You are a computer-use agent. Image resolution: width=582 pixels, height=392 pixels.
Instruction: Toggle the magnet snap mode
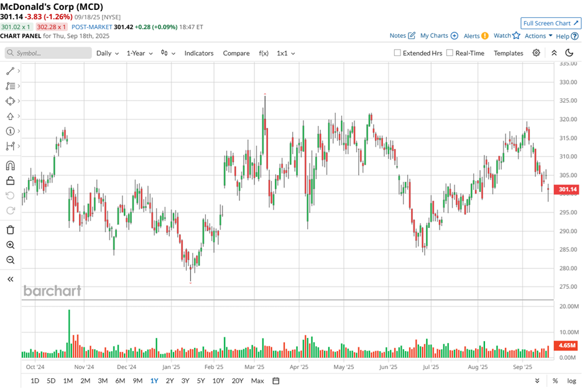(x=11, y=165)
